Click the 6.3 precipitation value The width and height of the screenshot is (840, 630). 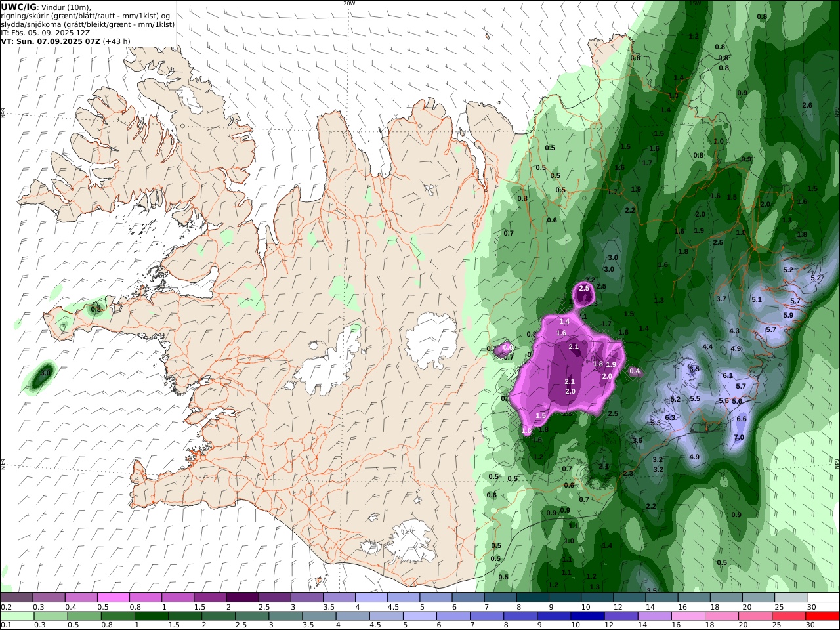[x=670, y=418]
